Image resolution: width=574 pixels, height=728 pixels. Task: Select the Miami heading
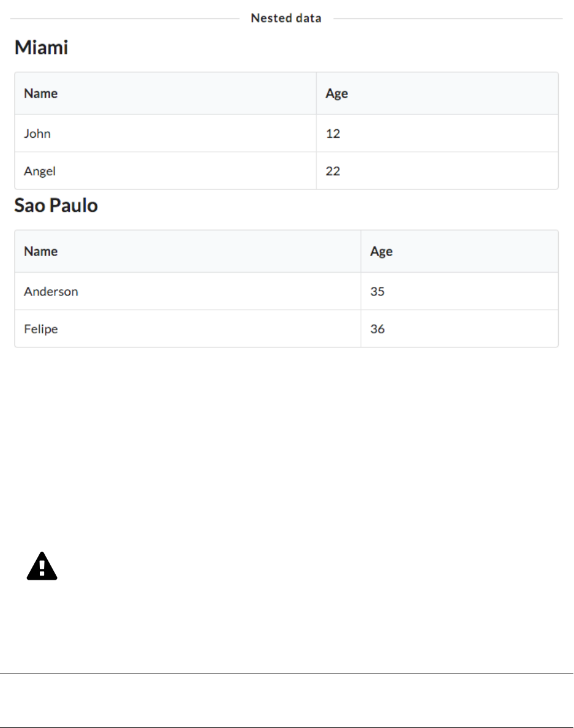[41, 47]
